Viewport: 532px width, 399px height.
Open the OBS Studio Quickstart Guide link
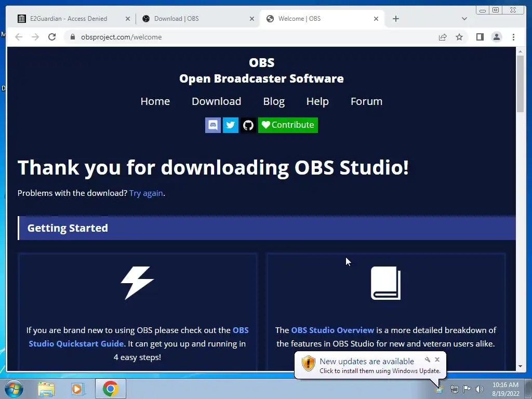[76, 344]
